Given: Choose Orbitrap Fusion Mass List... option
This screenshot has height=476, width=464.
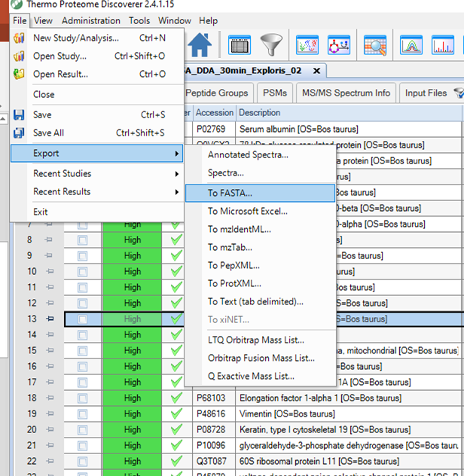Looking at the screenshot, I should click(260, 359).
